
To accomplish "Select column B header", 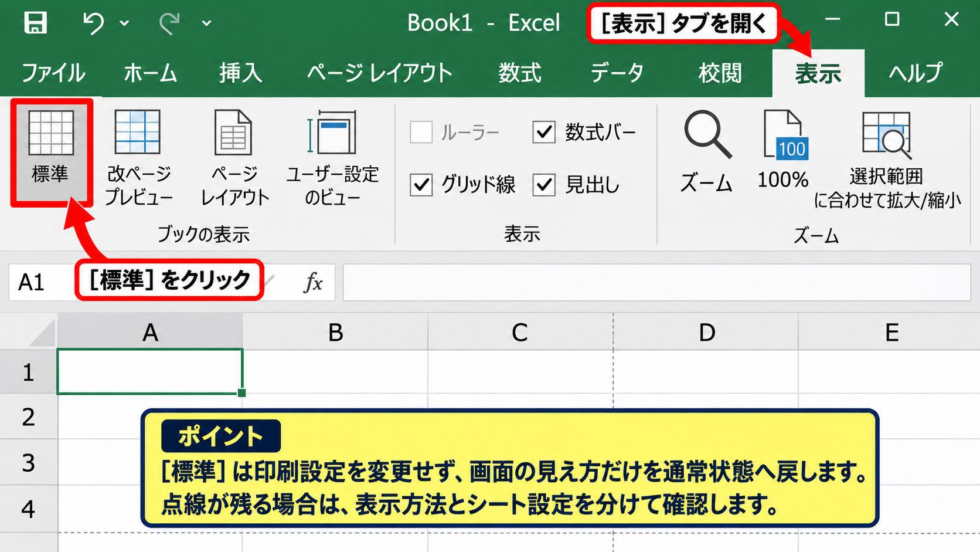I will (335, 332).
